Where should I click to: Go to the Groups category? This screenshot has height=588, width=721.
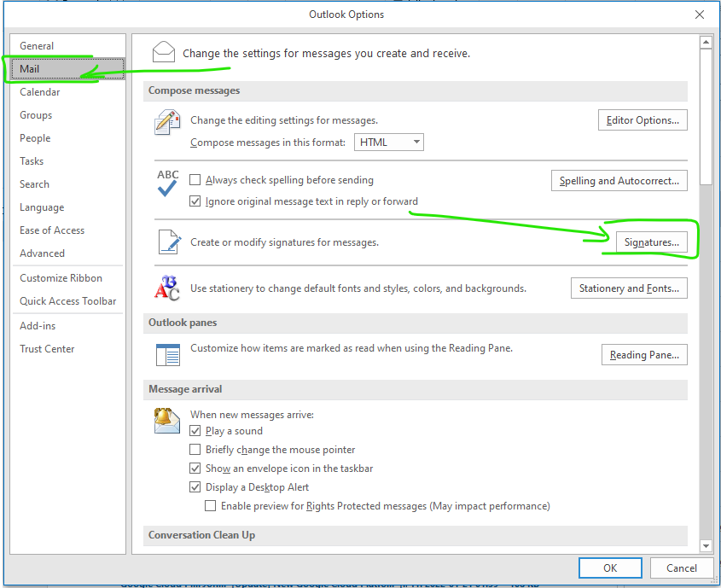(67, 115)
